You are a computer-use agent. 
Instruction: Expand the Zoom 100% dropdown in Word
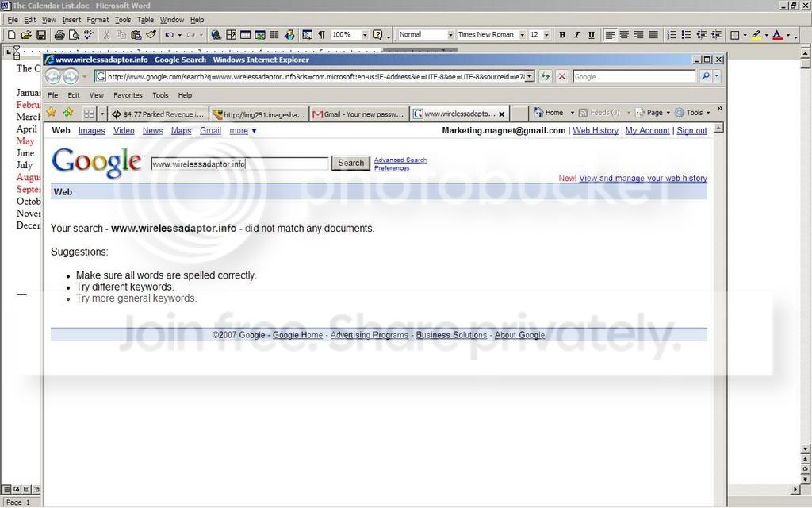pyautogui.click(x=365, y=35)
